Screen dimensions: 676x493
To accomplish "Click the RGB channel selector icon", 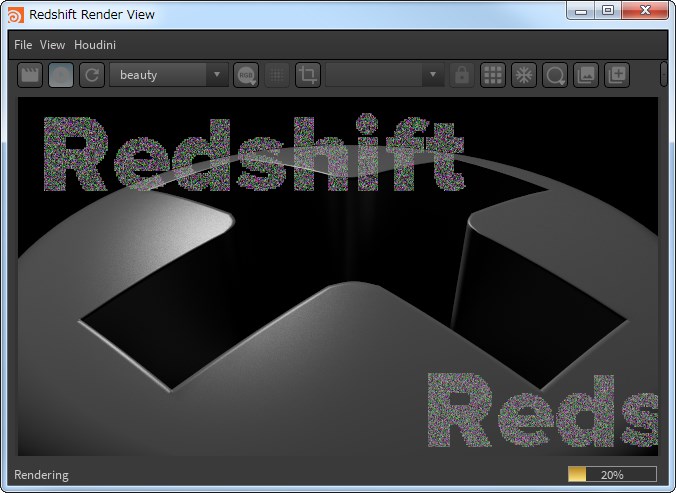I will [x=246, y=75].
